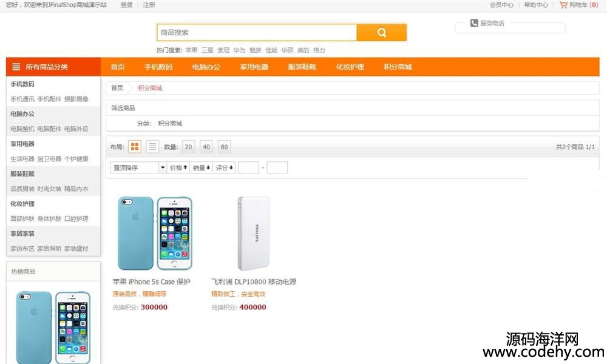
Task: Switch to list layout view
Action: tap(152, 147)
